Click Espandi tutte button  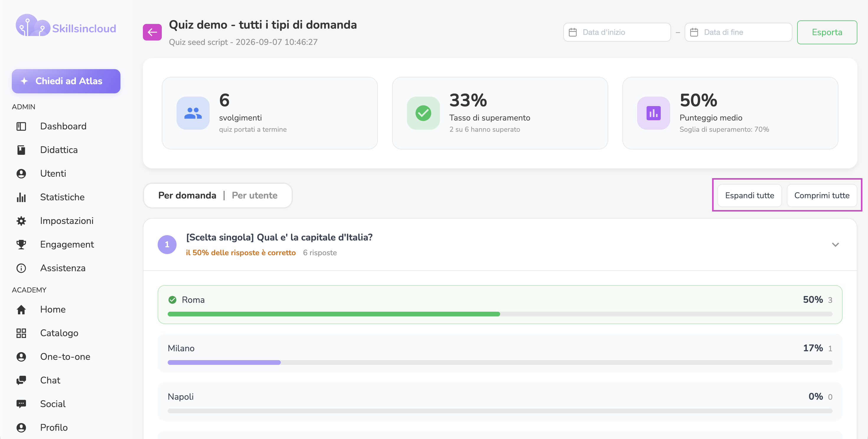[749, 195]
